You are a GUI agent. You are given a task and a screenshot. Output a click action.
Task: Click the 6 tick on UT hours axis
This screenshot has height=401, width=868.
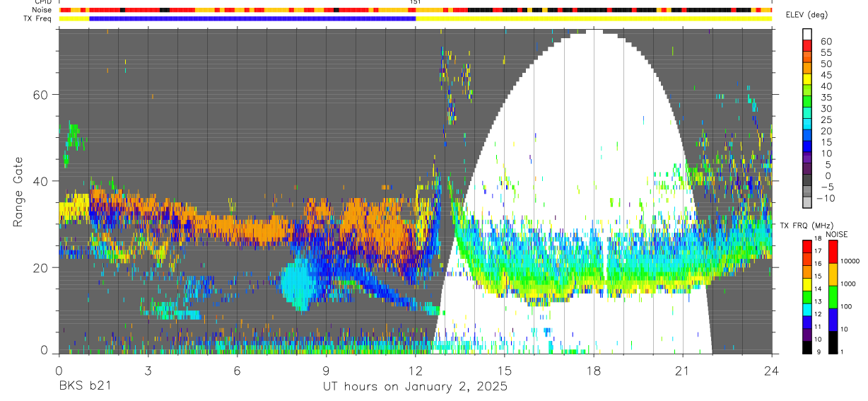(x=237, y=371)
